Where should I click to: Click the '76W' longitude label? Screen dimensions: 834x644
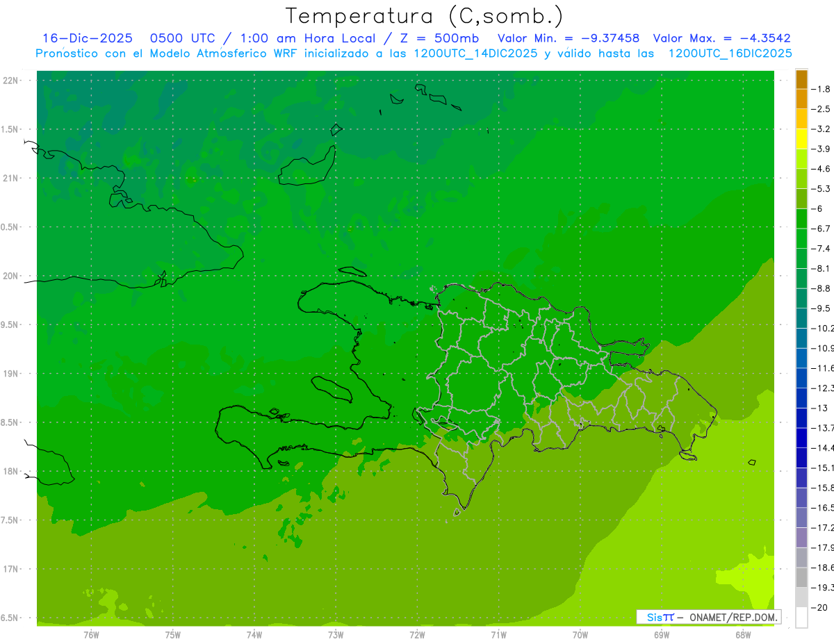click(x=91, y=635)
